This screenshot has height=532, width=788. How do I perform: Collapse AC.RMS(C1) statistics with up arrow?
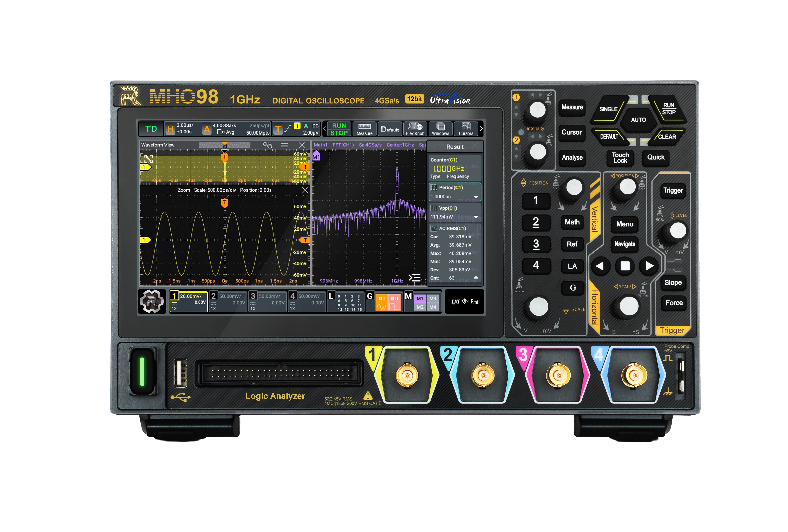coord(476,278)
